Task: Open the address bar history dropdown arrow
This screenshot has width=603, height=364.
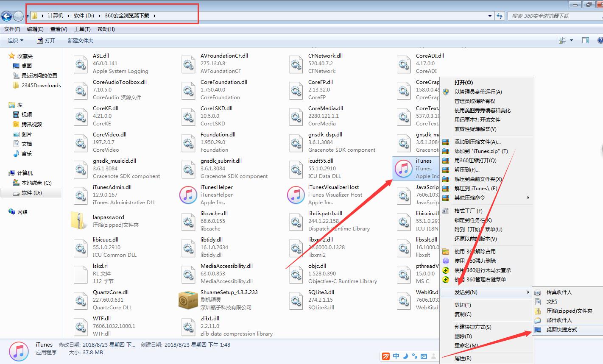Action: click(x=490, y=16)
